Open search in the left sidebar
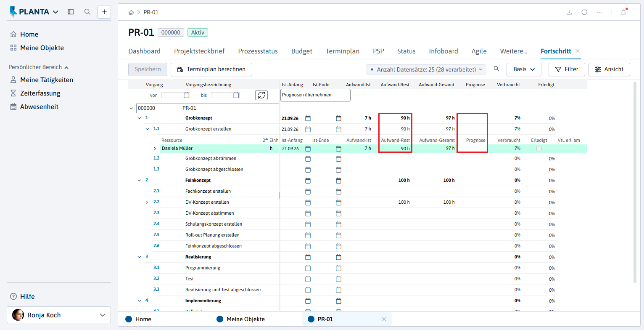This screenshot has height=330, width=644. point(87,12)
